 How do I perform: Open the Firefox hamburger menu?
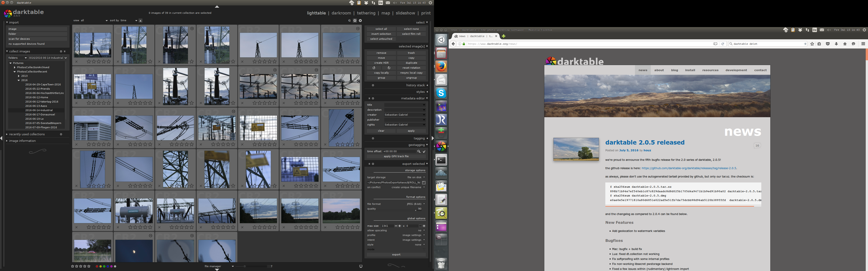(863, 44)
